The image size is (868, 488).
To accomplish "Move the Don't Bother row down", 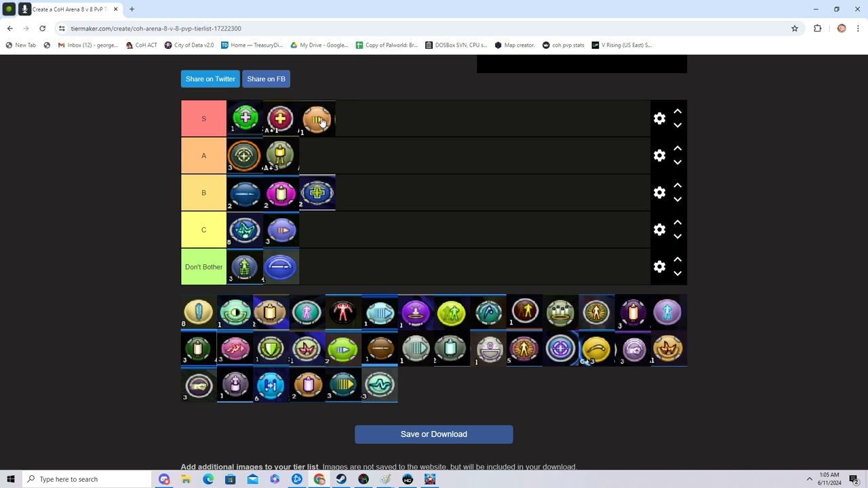I will (677, 274).
